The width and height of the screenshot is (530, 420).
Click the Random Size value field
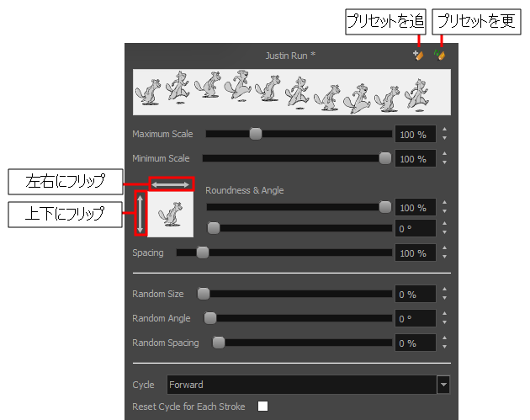[416, 295]
